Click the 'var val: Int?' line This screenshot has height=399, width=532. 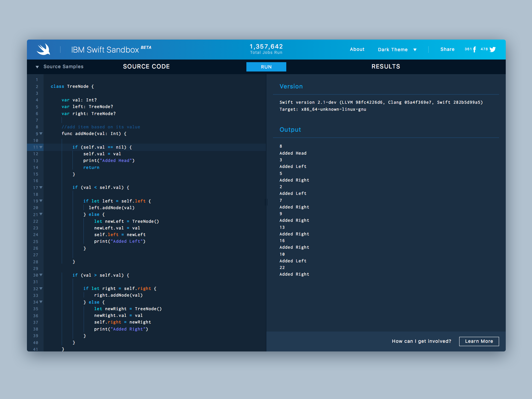coord(79,100)
